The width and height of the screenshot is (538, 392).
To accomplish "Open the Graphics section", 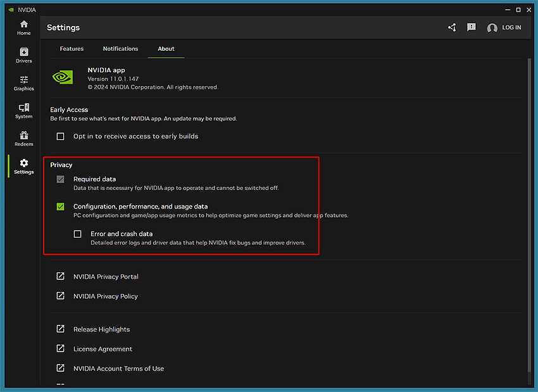I will tap(23, 83).
